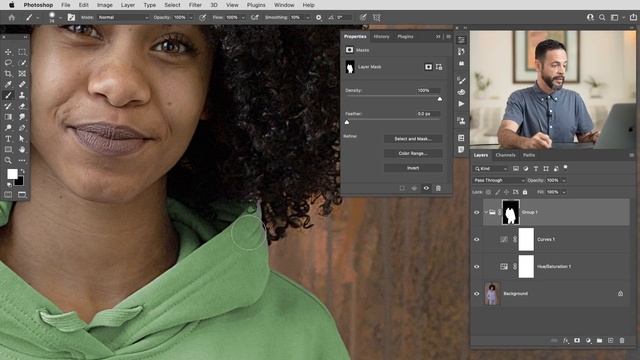Select the Crop tool
Image resolution: width=640 pixels, height=360 pixels.
point(8,73)
